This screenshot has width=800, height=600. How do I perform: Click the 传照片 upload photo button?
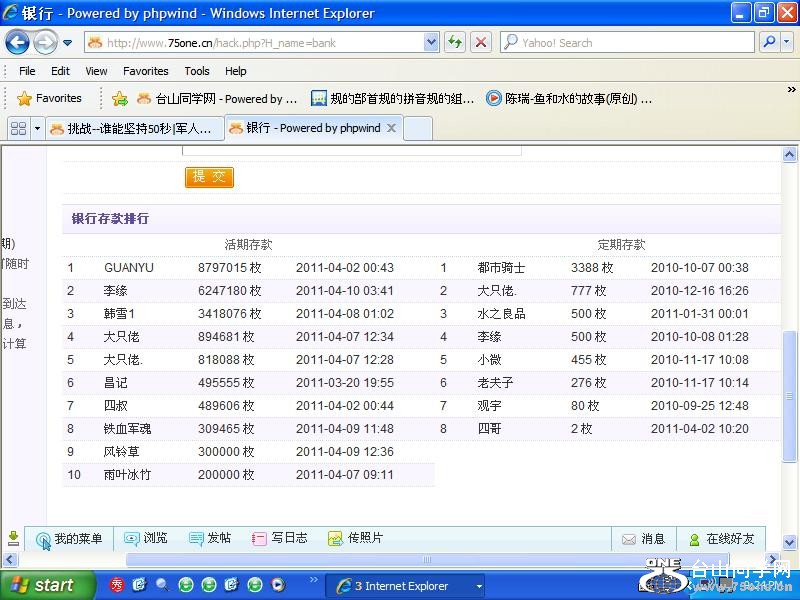[355, 538]
